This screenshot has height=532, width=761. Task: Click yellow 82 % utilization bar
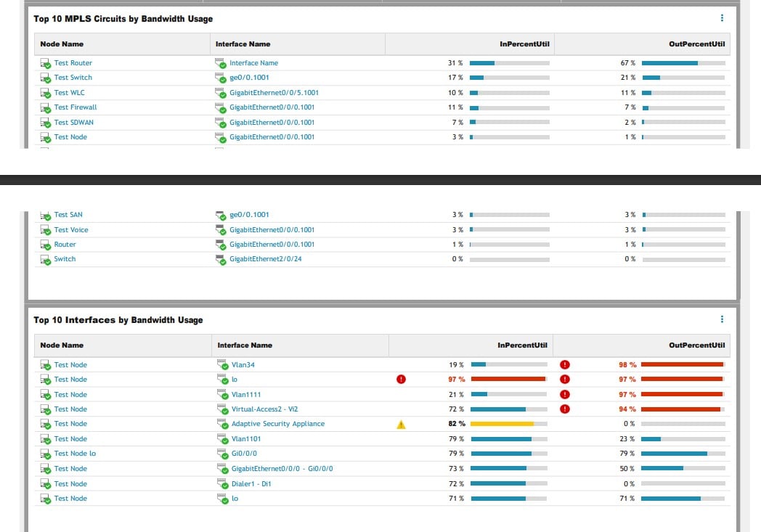[509, 424]
